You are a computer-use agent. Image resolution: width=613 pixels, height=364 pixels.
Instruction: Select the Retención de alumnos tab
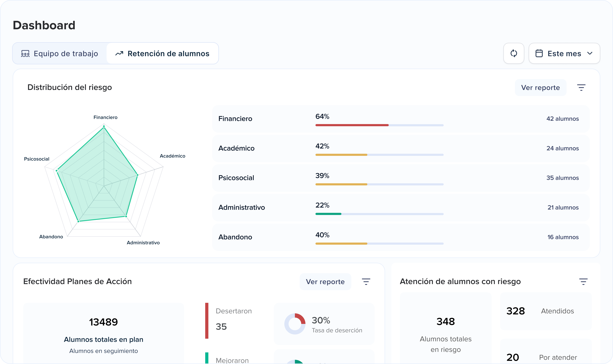point(162,53)
